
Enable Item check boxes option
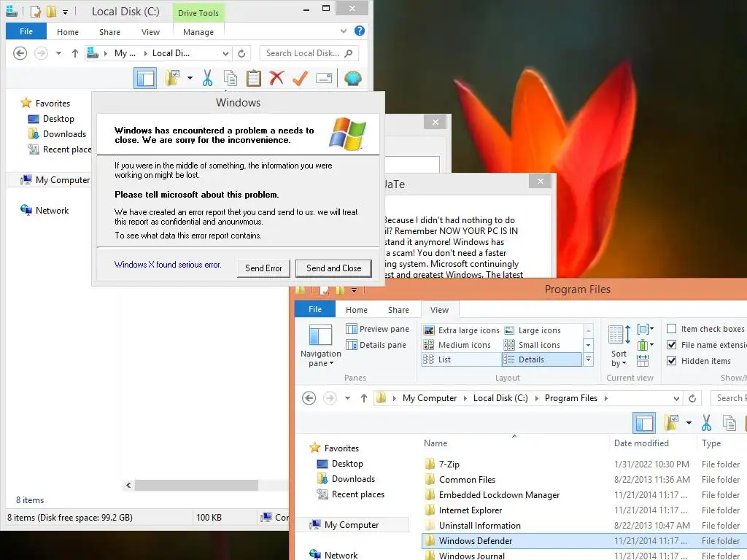672,329
